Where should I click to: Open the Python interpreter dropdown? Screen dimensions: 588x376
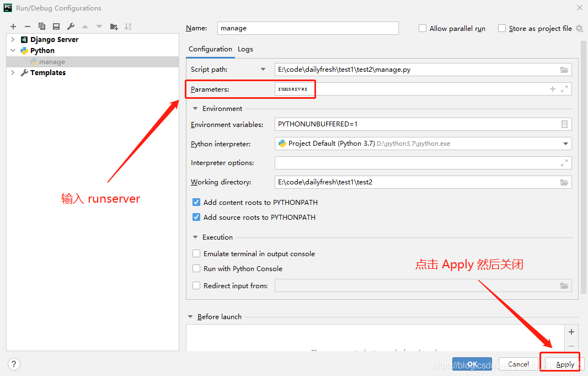pyautogui.click(x=565, y=143)
